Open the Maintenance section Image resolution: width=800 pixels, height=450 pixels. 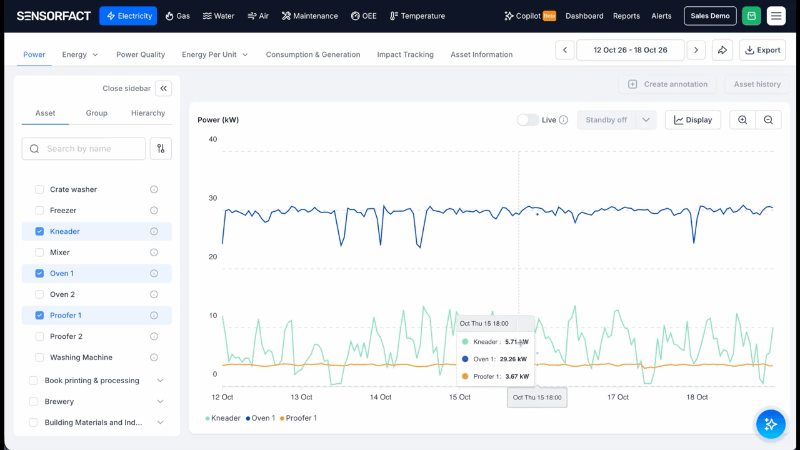[310, 16]
